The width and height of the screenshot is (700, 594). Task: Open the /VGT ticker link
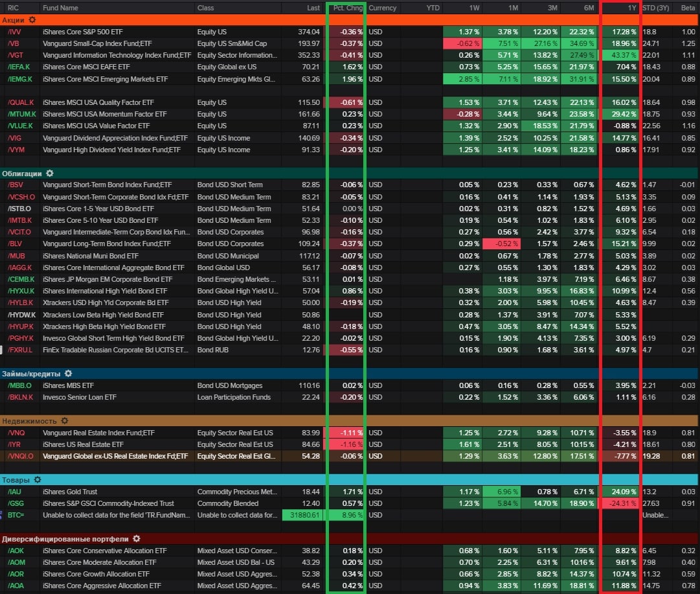pyautogui.click(x=15, y=55)
